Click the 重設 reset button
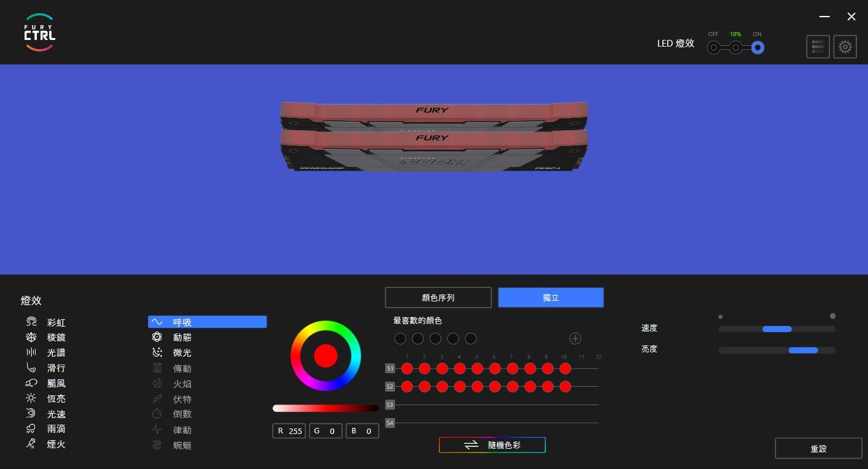Image resolution: width=868 pixels, height=469 pixels. pos(818,449)
